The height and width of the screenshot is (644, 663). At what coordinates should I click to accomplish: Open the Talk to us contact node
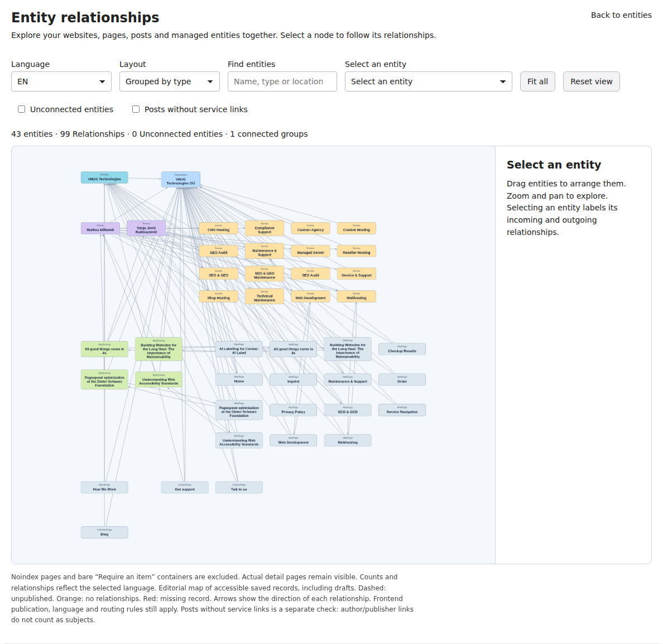(239, 488)
